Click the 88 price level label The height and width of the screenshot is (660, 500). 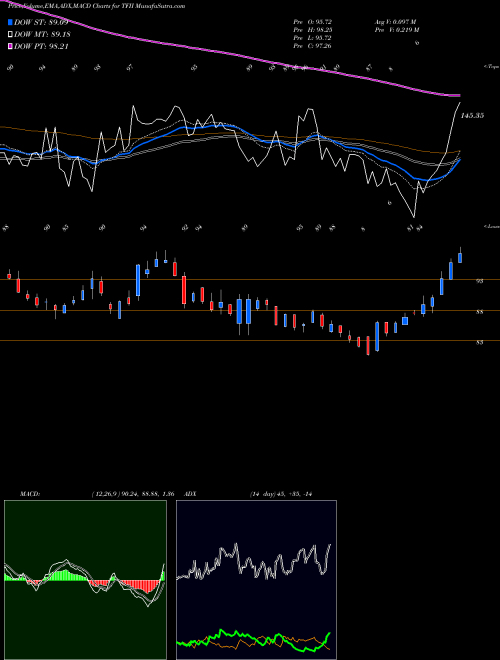pos(479,312)
